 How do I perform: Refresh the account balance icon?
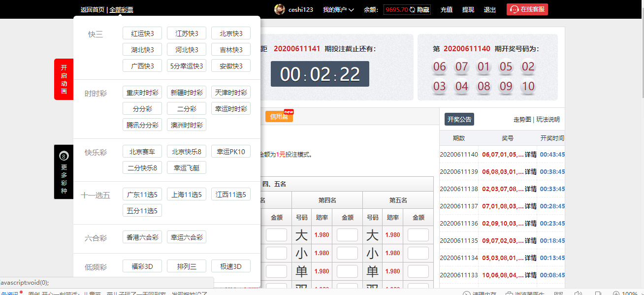[x=412, y=10]
